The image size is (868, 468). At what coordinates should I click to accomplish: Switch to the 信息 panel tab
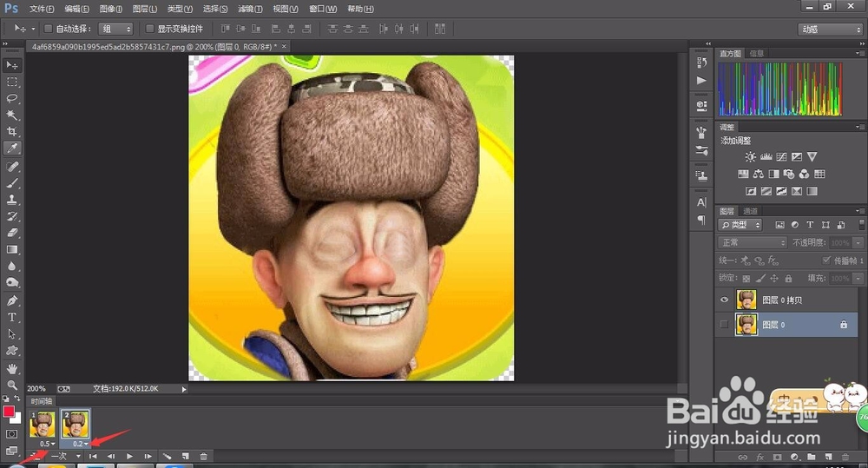(x=755, y=54)
